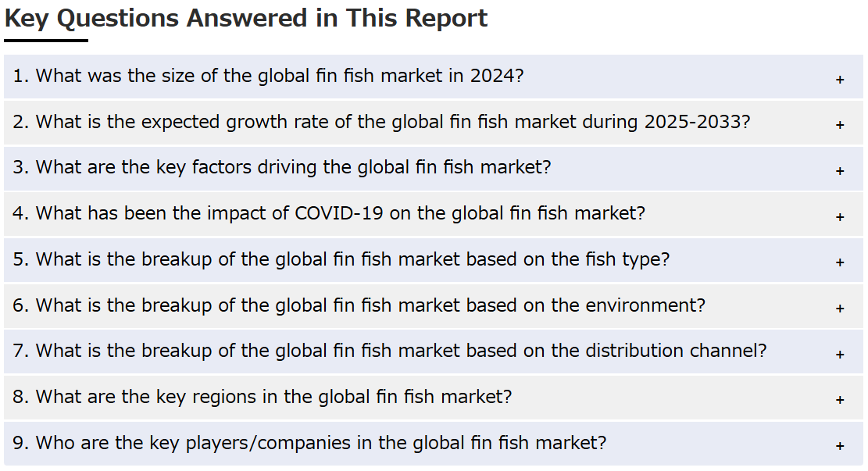
Task: Open question 5 on the breakup by fish type
Action: [x=434, y=260]
